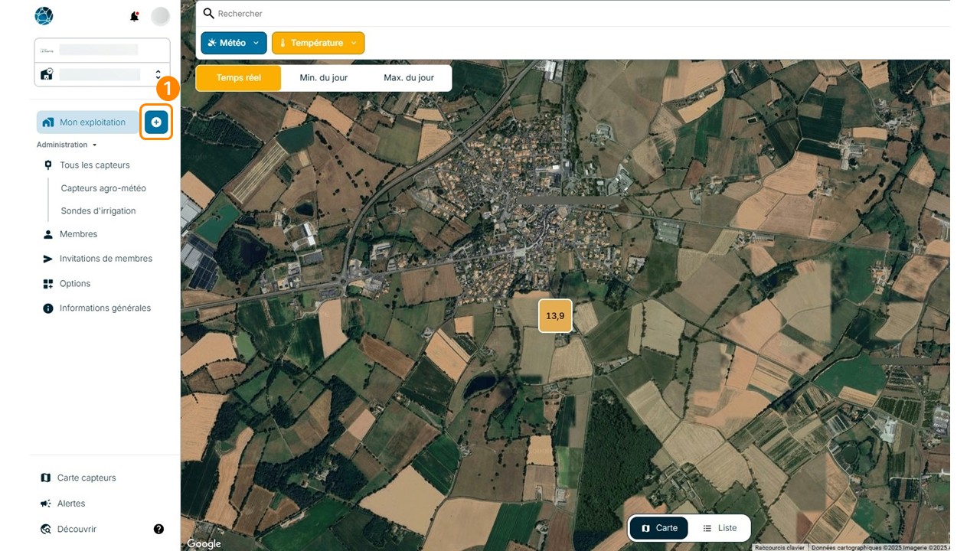Viewport: 980px width, 551px height.
Task: Open Capteurs agro-météo
Action: tap(103, 188)
